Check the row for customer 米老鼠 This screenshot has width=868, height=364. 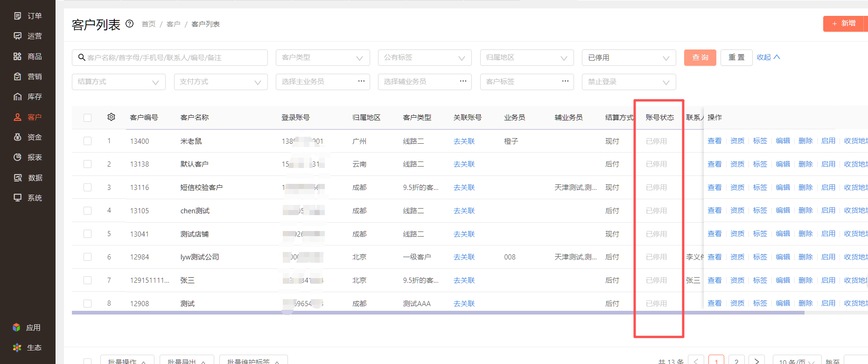pos(87,141)
